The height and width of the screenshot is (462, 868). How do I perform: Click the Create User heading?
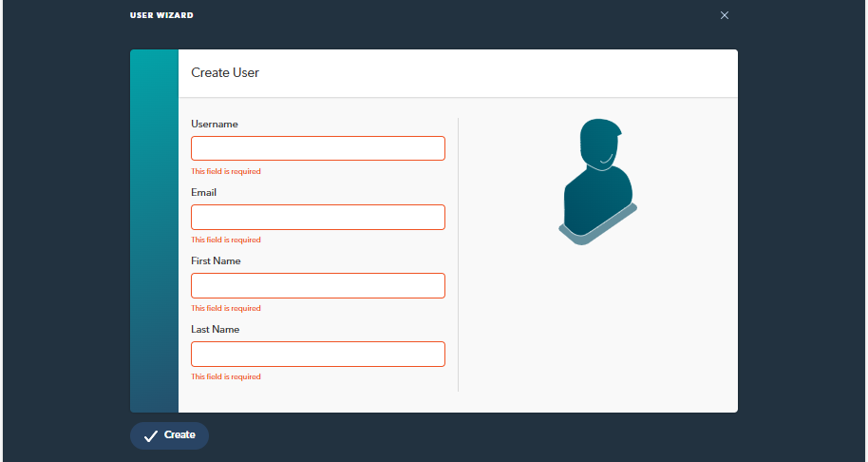point(225,72)
